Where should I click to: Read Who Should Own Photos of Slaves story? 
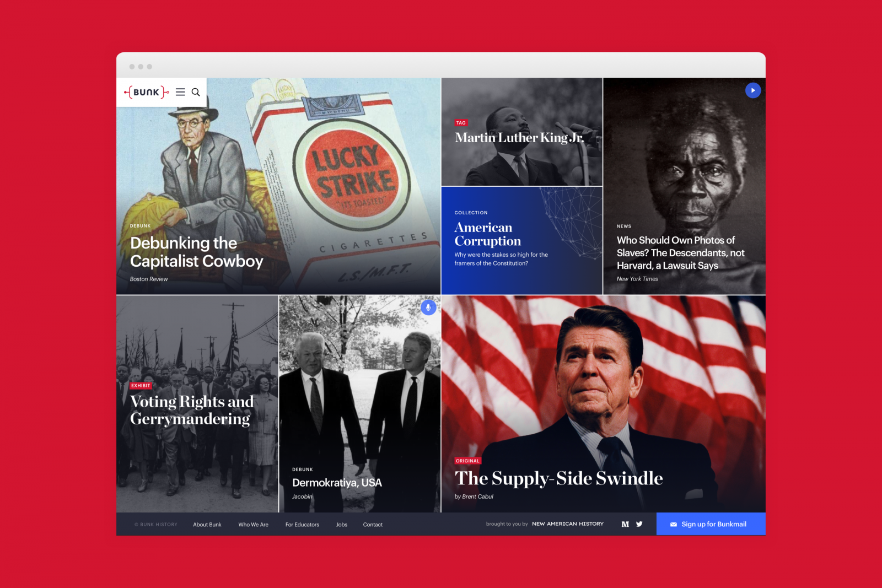point(680,253)
